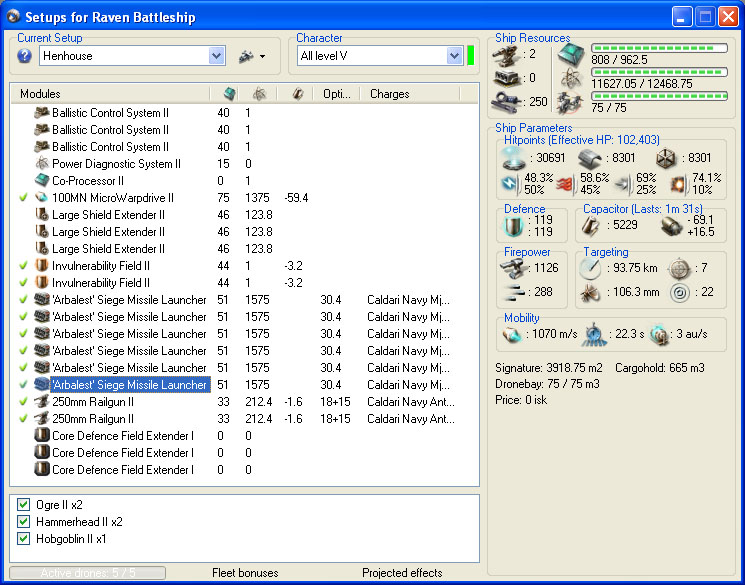Click the 100MN MicroWarpdrive II module icon
Image resolution: width=745 pixels, height=585 pixels.
click(x=42, y=198)
